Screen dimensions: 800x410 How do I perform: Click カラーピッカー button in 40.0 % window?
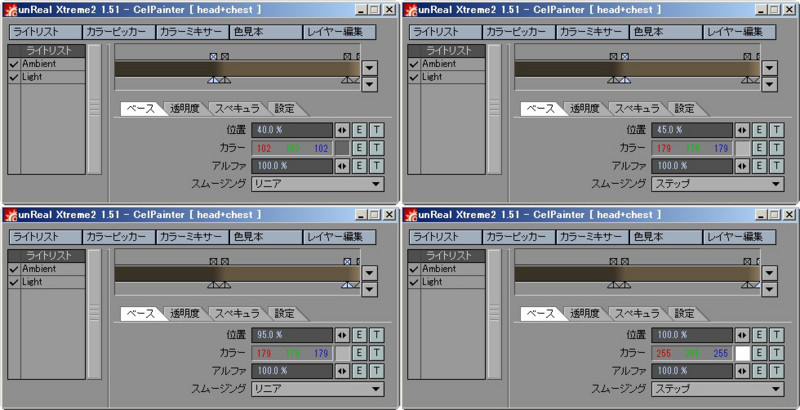coord(119,32)
